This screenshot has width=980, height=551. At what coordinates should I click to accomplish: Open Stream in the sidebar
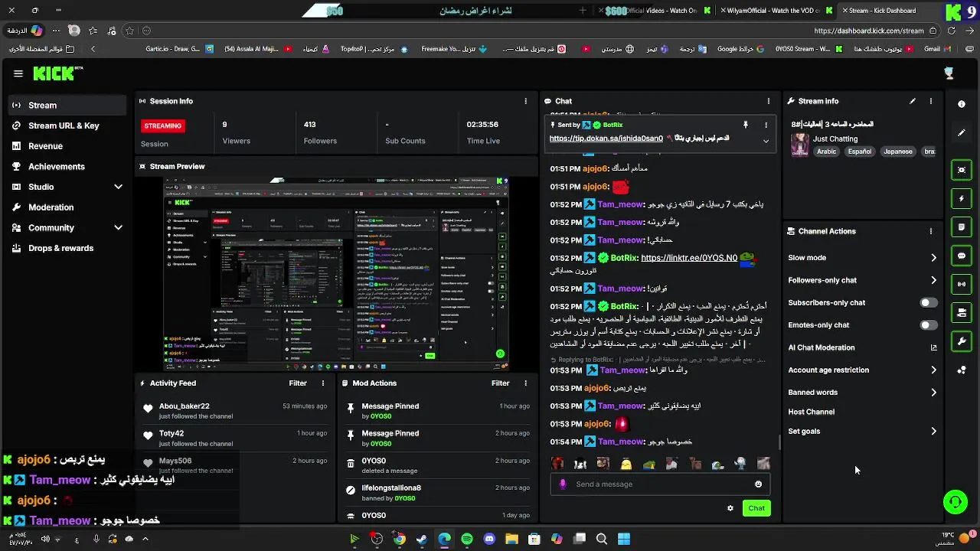(x=67, y=105)
